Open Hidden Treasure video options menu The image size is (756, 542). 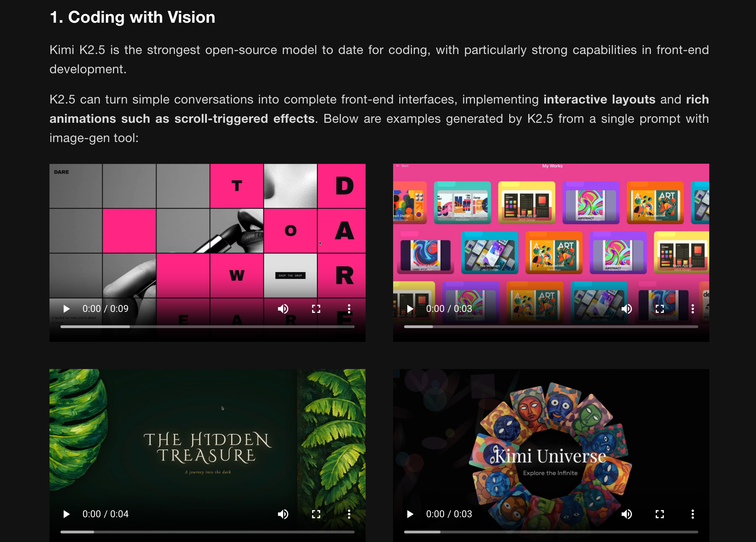tap(349, 514)
